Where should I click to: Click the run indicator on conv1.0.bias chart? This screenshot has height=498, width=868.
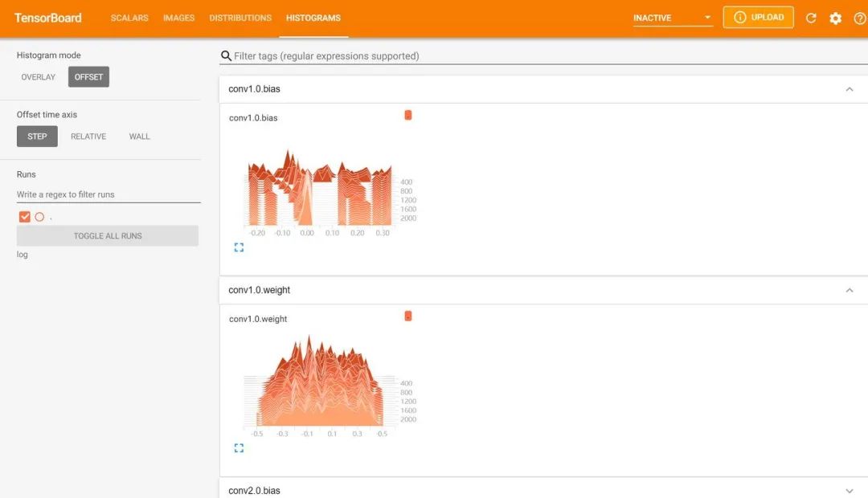408,115
